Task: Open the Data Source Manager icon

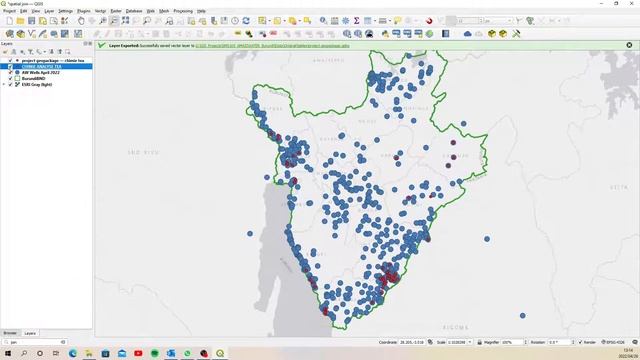Action: click(x=9, y=34)
